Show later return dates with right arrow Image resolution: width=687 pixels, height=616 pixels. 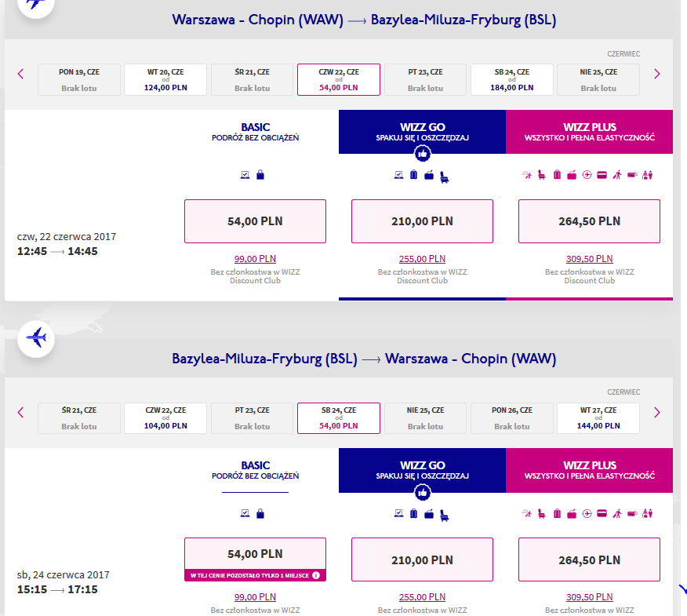coord(656,412)
